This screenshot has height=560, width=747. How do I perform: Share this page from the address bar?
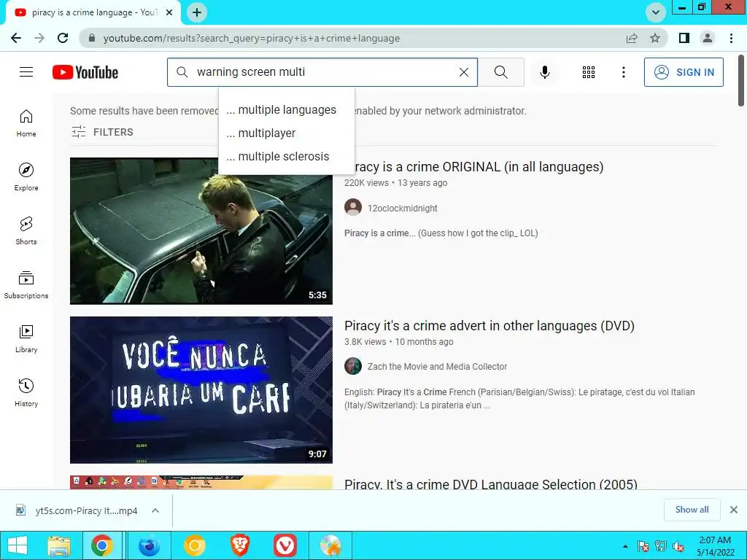click(632, 38)
